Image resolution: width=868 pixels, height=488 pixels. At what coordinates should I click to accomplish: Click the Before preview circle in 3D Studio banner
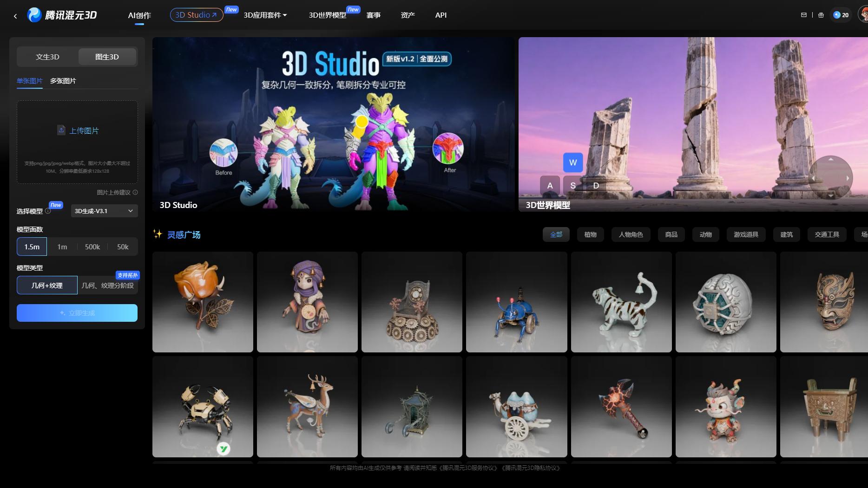(x=224, y=153)
